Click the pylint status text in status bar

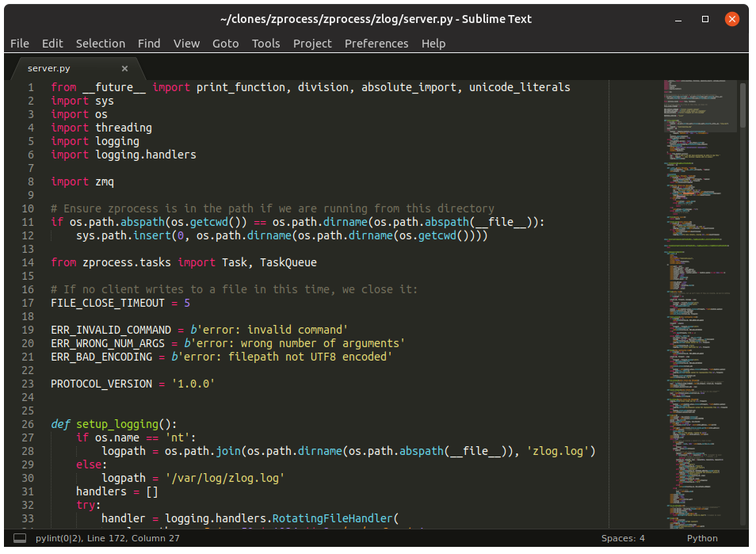pos(108,538)
